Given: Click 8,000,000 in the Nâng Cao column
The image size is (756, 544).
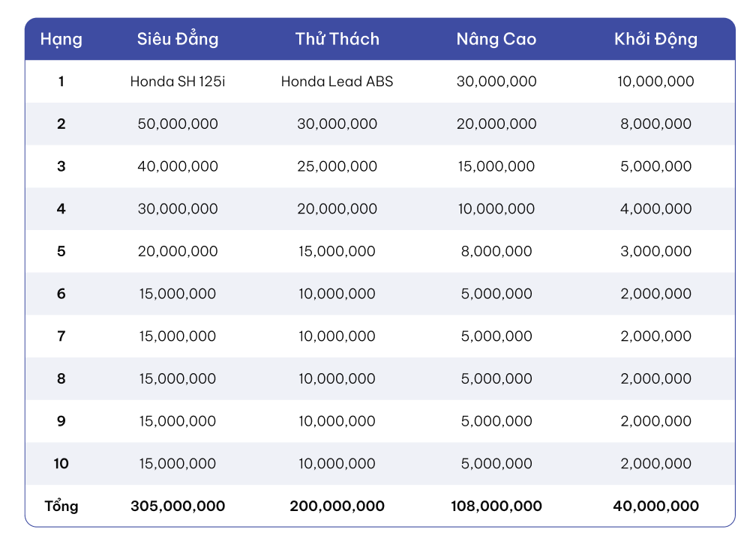Looking at the screenshot, I should [x=496, y=251].
